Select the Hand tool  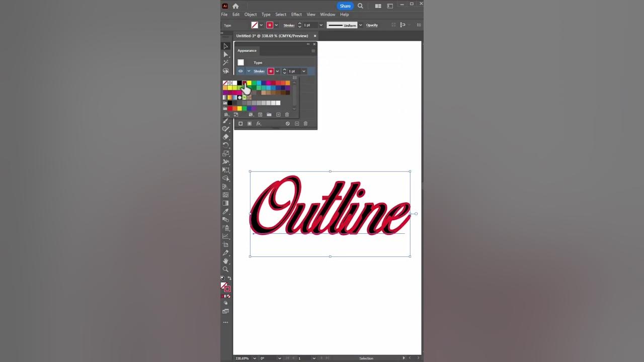[x=225, y=261]
